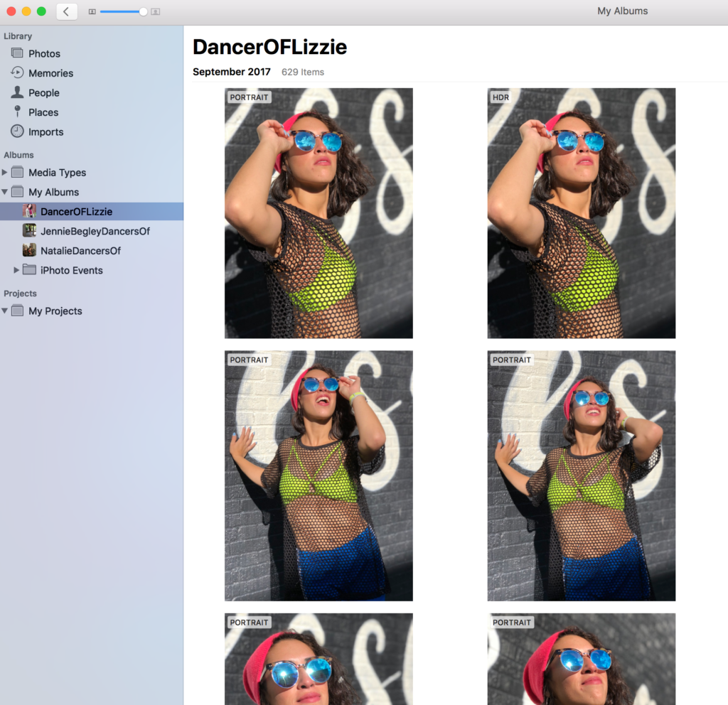Screen dimensions: 728x705
Task: Expand the Media Types disclosure triangle
Action: click(5, 172)
